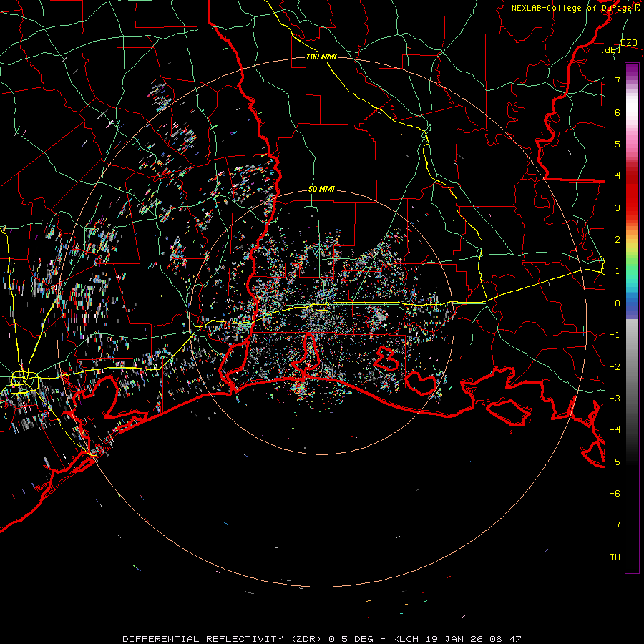Click the -6 value on the color scale
This screenshot has height=644, width=644.
tap(615, 494)
